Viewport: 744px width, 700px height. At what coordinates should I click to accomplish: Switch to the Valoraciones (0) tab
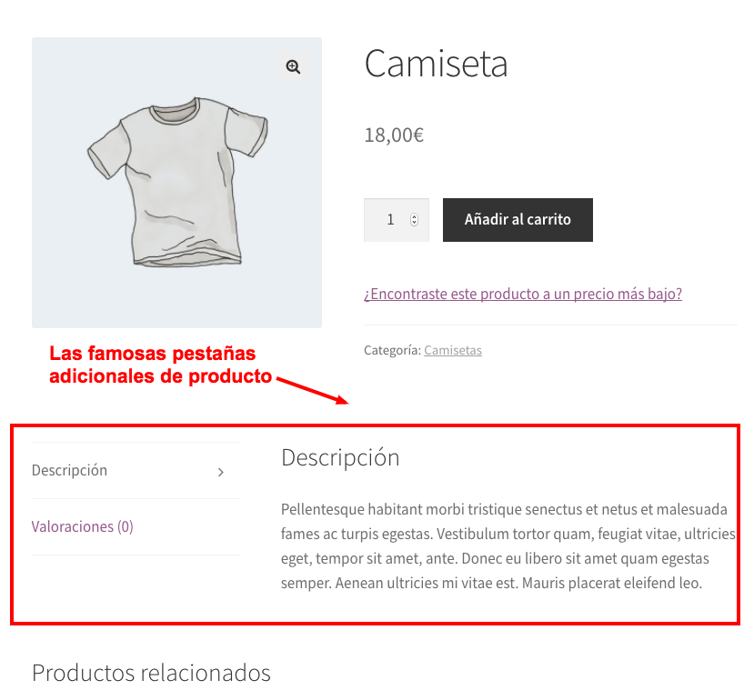point(82,527)
